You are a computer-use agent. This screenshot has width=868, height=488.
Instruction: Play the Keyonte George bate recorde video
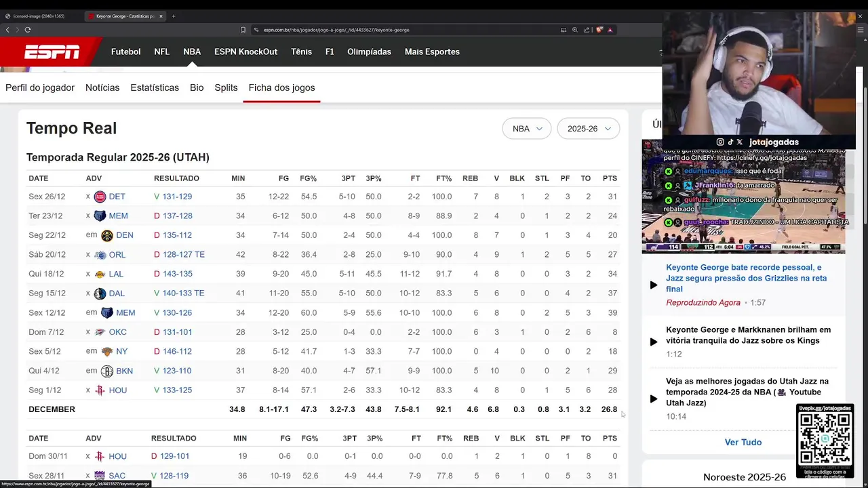tap(654, 285)
